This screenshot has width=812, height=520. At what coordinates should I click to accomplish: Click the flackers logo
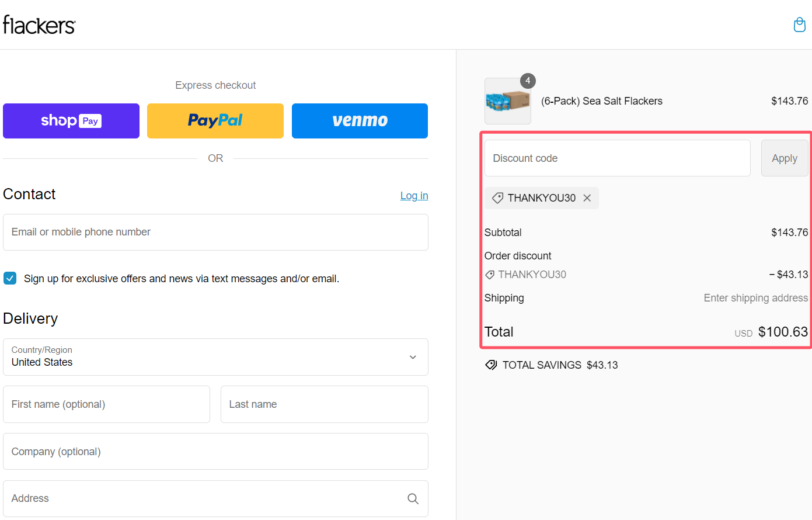tap(39, 25)
